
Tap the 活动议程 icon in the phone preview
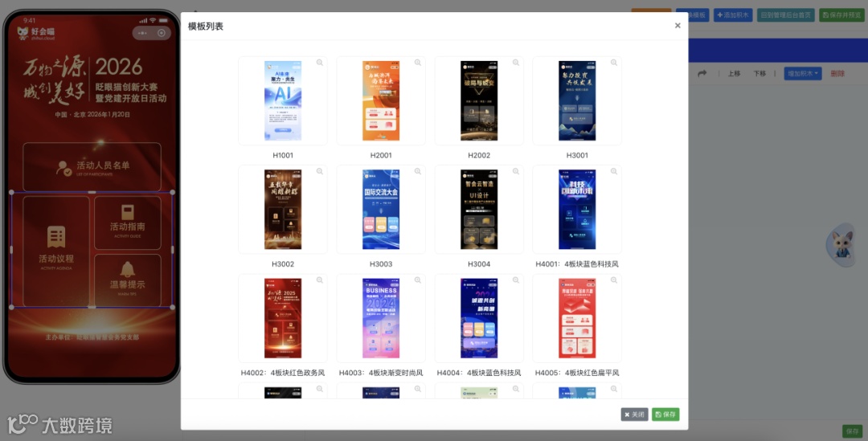pos(56,237)
